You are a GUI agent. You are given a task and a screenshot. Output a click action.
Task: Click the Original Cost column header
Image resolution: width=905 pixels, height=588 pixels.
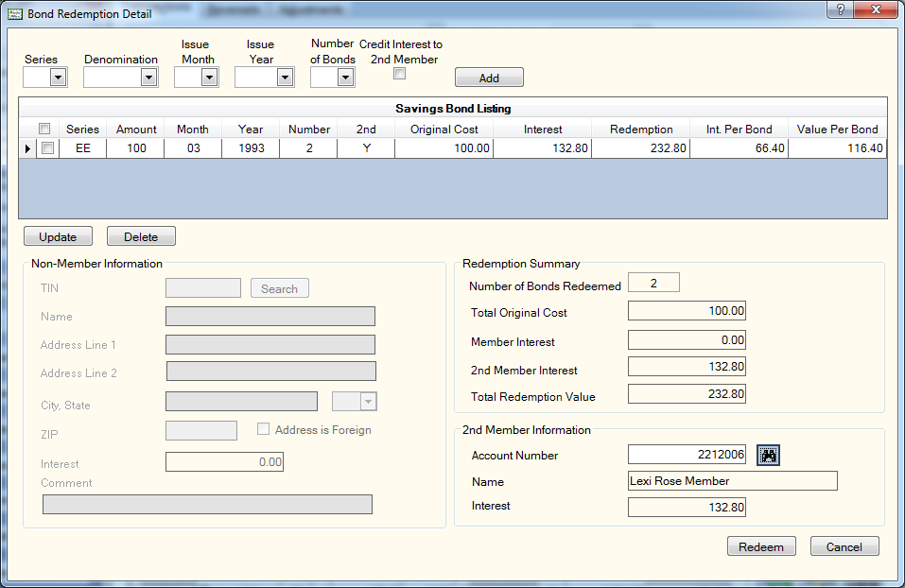[444, 129]
